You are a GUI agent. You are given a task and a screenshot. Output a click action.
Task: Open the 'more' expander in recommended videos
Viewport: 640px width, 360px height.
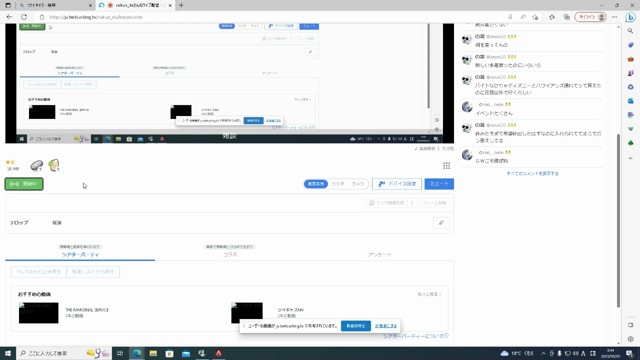pyautogui.click(x=429, y=294)
